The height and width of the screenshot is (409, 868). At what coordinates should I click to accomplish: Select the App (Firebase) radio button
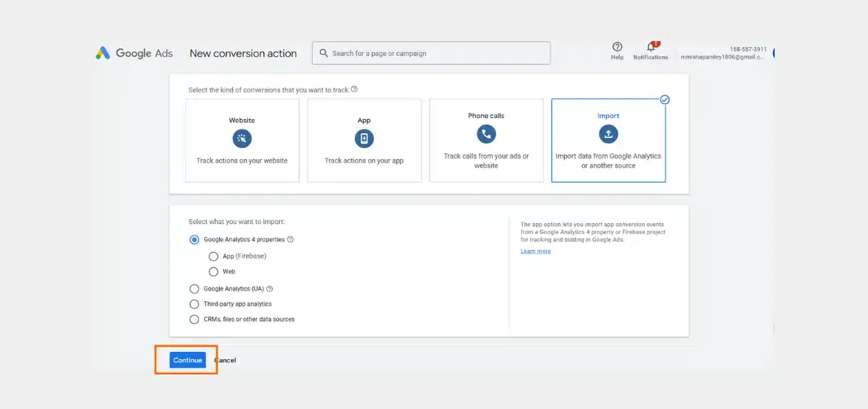[x=213, y=257]
